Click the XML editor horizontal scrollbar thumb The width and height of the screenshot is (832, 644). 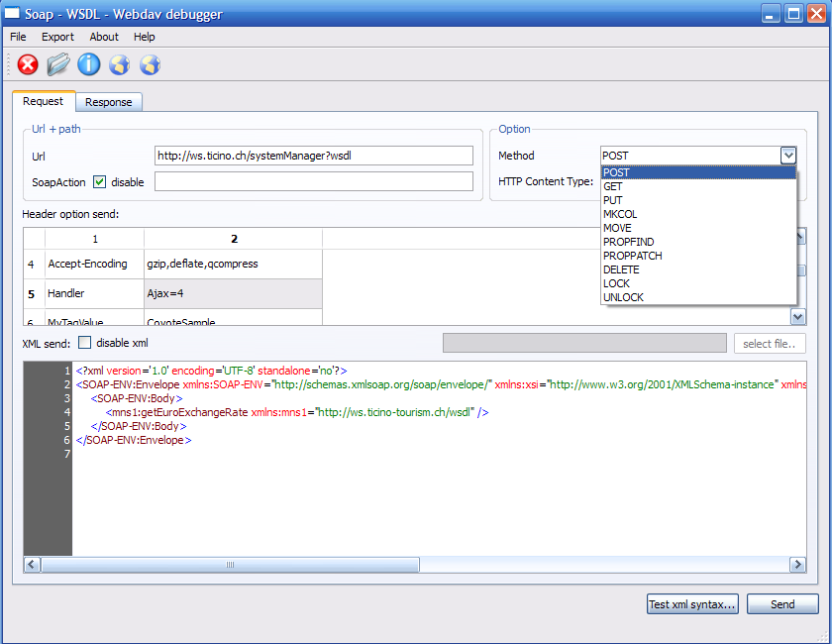(230, 565)
